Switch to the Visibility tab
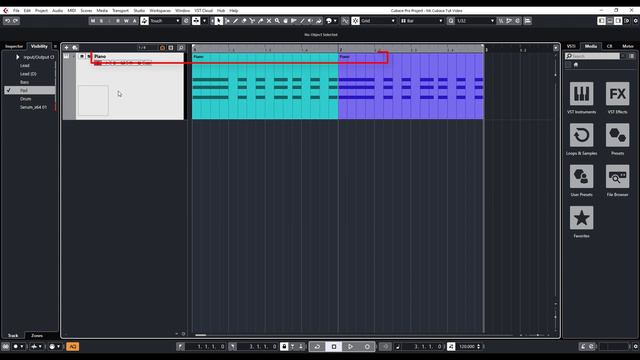The height and width of the screenshot is (360, 640). click(x=39, y=46)
